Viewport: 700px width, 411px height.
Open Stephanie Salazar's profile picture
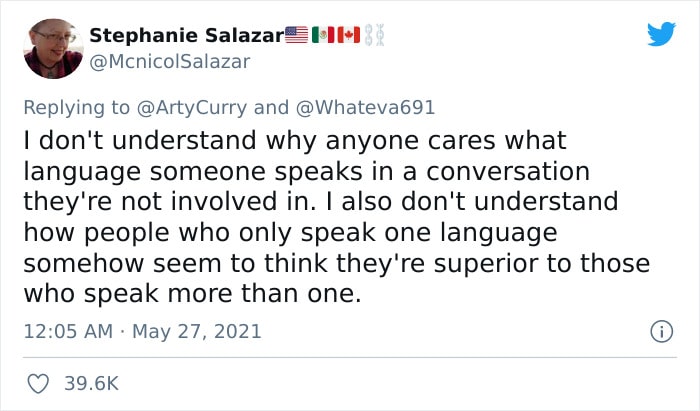point(53,49)
